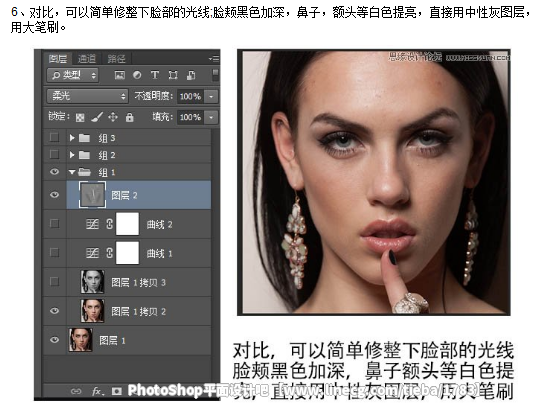Toggle the 曲线 1 mask link icon
This screenshot has width=536, height=409.
coord(109,253)
